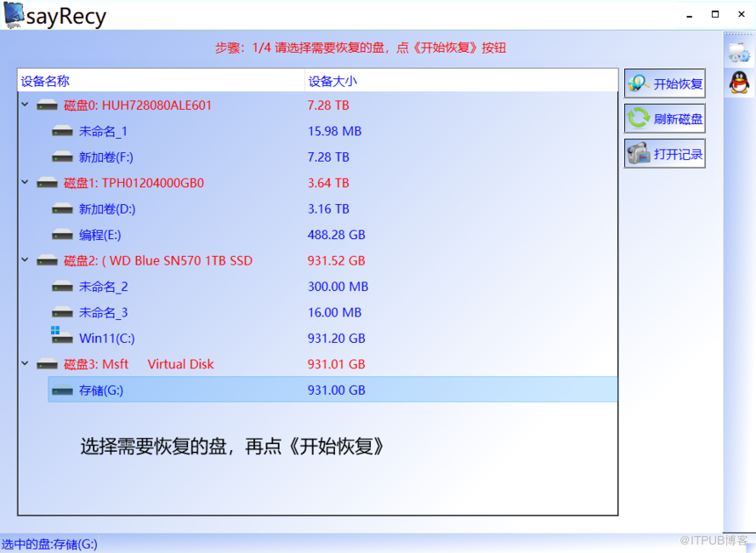
Task: Click the 3.64 TB size value
Action: coord(328,183)
